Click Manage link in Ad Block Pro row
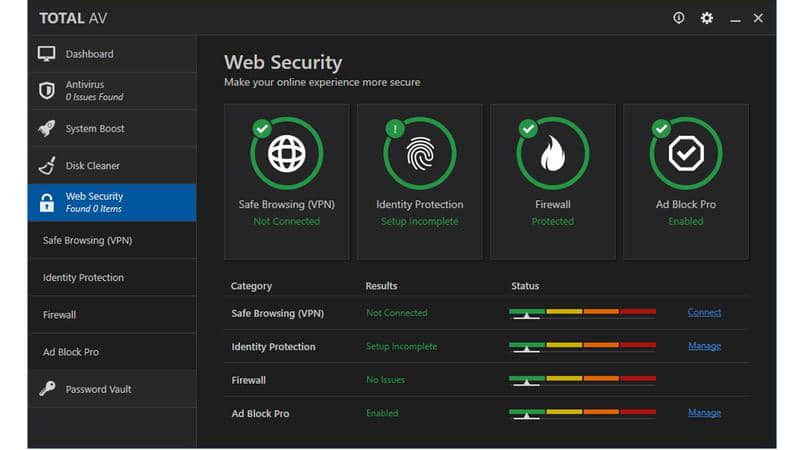This screenshot has height=450, width=800. tap(704, 413)
